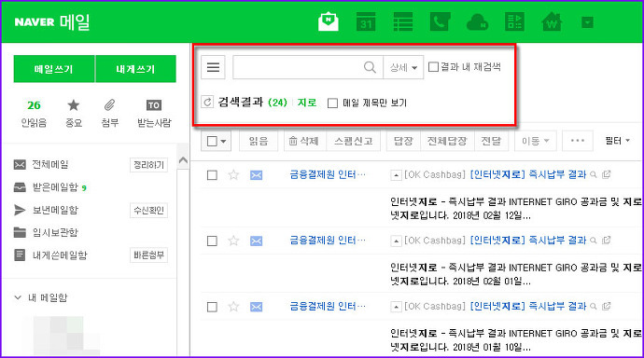
Task: Open 내게쓴메일함 folder
Action: pyautogui.click(x=60, y=255)
